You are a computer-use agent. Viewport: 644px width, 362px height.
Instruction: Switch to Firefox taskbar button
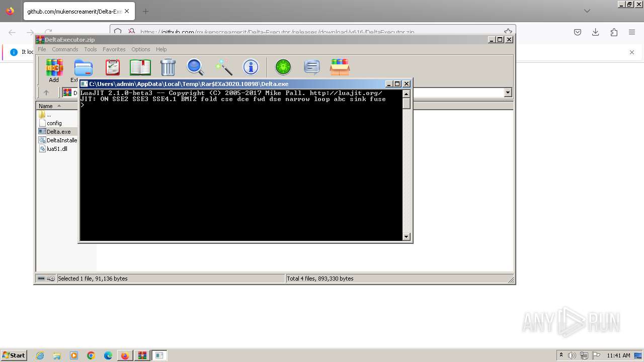[x=125, y=355]
